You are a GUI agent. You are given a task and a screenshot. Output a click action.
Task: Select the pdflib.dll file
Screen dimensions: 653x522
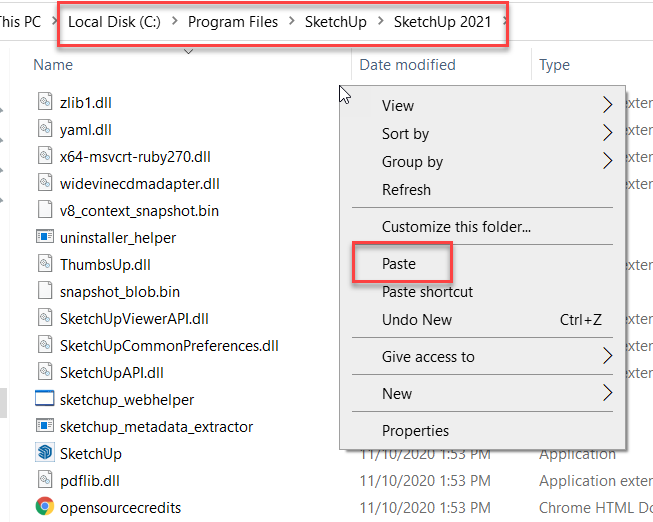click(90, 480)
